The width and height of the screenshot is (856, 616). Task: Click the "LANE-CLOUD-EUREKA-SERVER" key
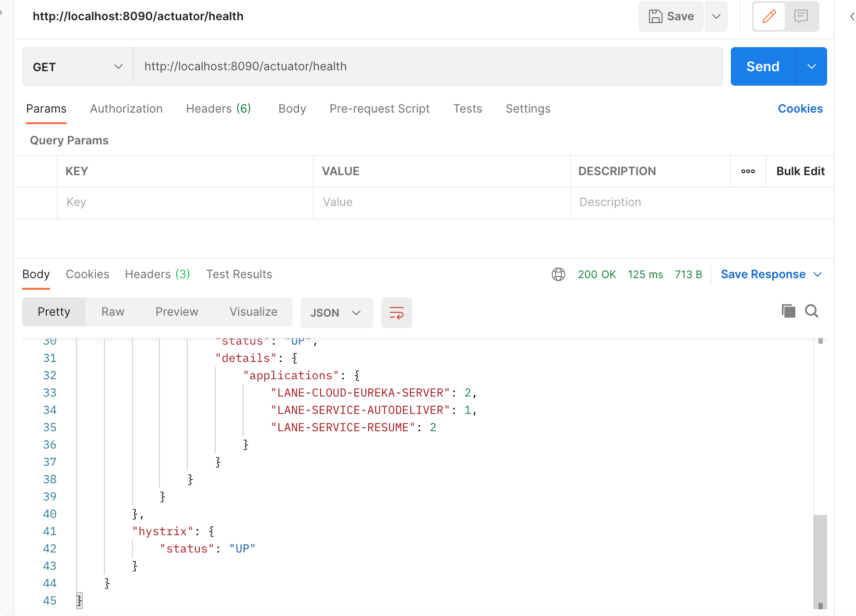tap(360, 393)
